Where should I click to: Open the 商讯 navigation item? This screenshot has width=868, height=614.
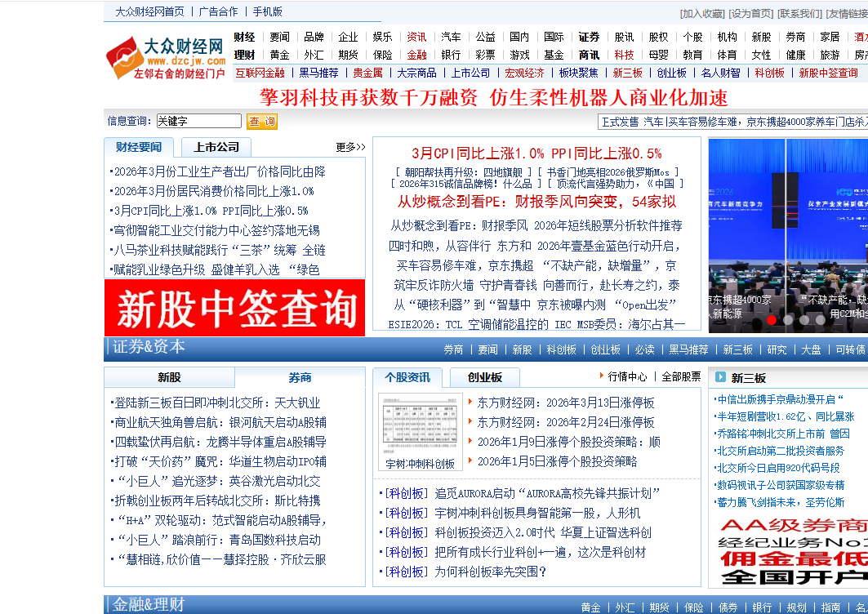(589, 55)
